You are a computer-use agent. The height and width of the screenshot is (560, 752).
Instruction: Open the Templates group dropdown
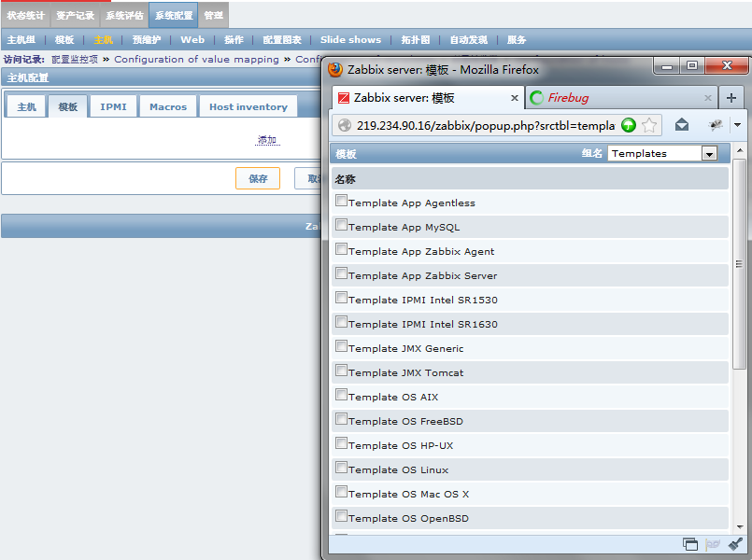tap(662, 153)
